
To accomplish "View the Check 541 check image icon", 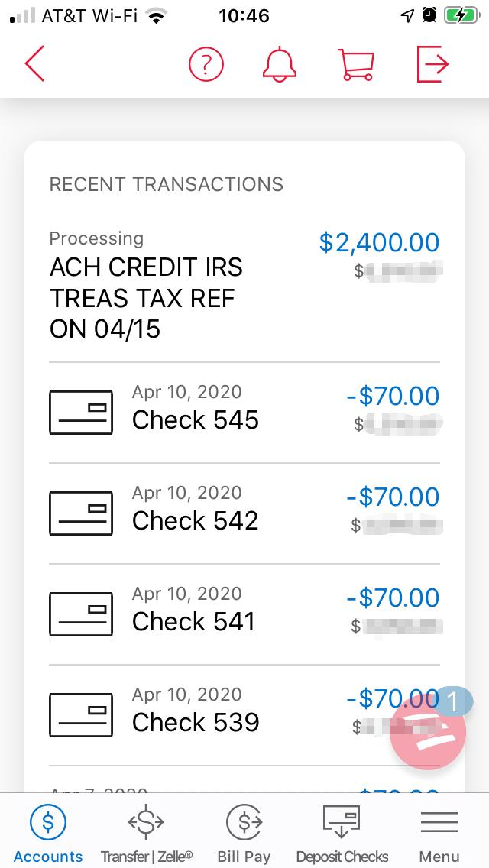I will [81, 614].
